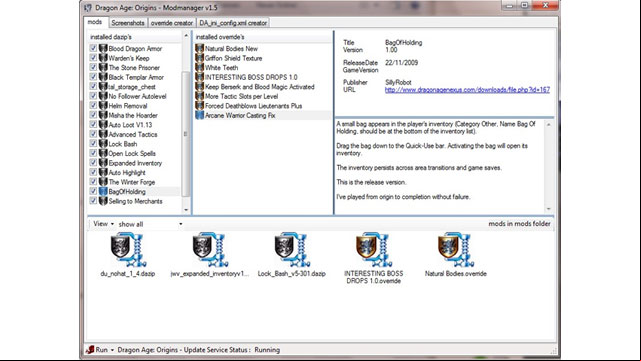Toggle the Open Lock Spells checkbox
Screen dimensions: 641x361
(93, 153)
